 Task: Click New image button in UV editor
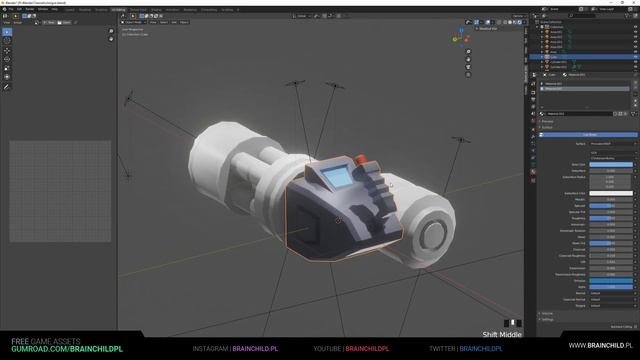click(49, 22)
